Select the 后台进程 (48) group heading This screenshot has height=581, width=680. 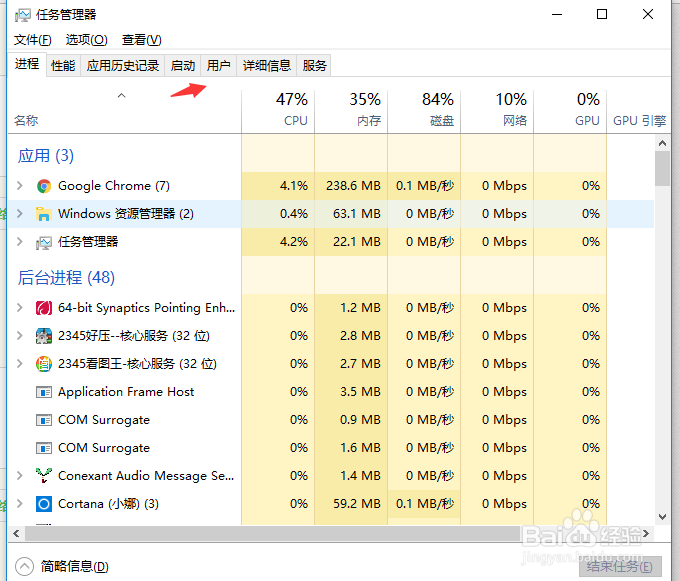[66, 277]
